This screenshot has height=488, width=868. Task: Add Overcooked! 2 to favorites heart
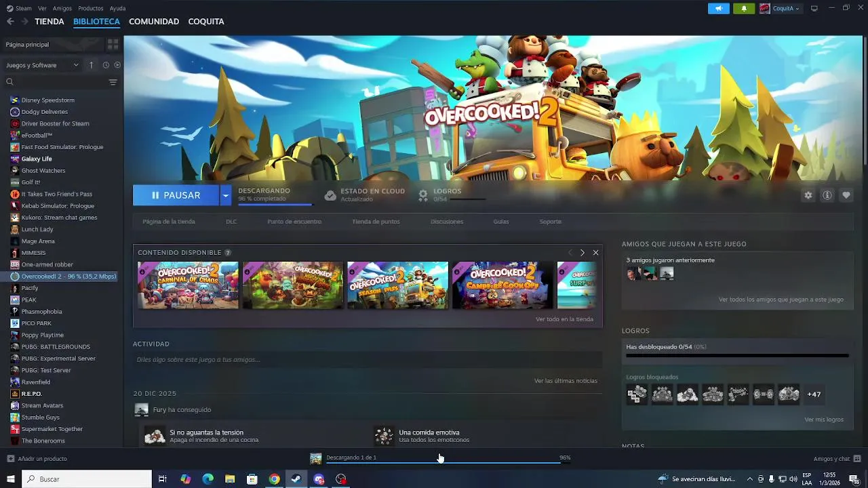[846, 195]
